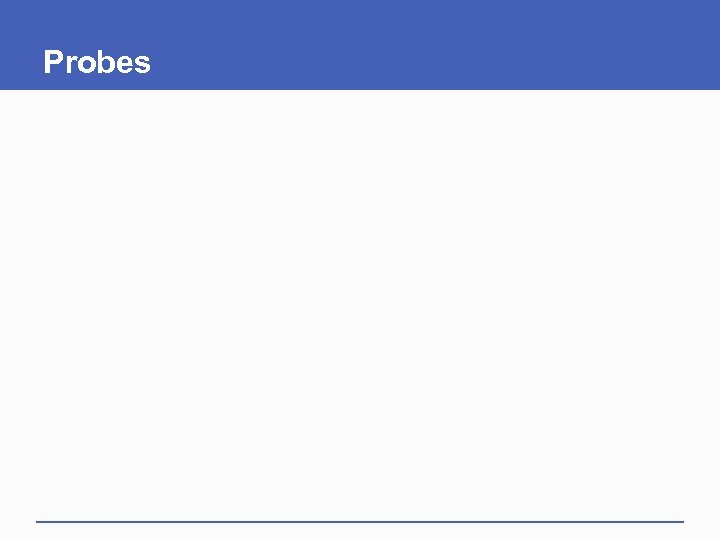The image size is (720, 540).
Task: Click the "Probes" slide title text
Action: 97,63
